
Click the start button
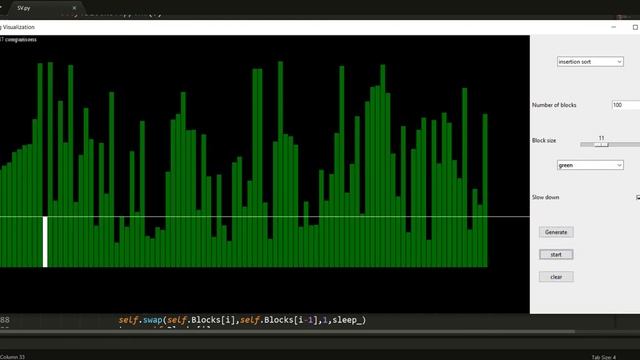tap(556, 254)
